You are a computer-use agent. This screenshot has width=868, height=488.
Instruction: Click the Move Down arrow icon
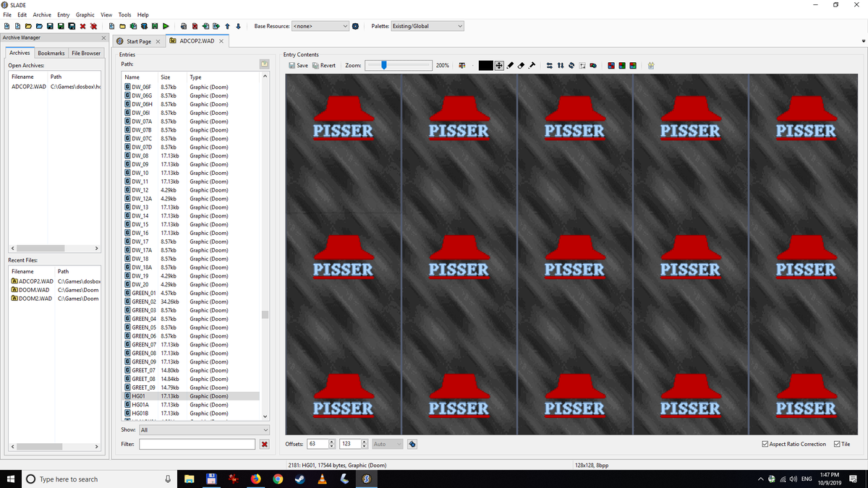coord(238,26)
